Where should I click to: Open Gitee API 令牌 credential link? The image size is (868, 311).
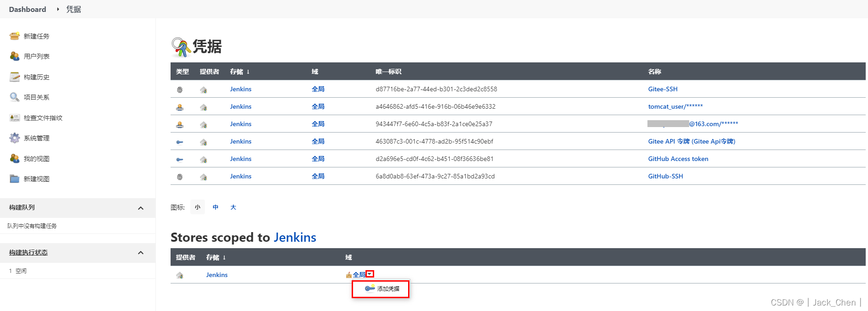coord(691,141)
